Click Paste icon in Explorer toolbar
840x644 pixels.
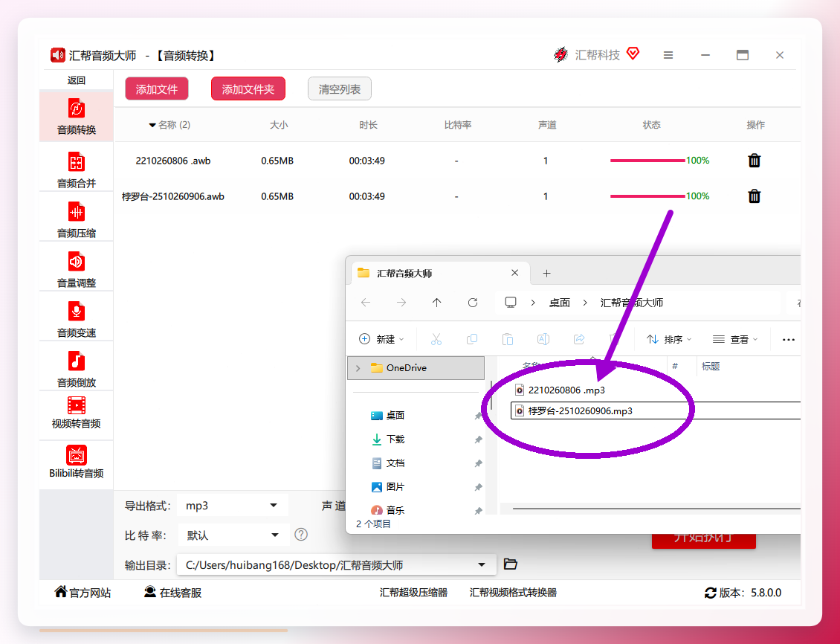pyautogui.click(x=507, y=339)
